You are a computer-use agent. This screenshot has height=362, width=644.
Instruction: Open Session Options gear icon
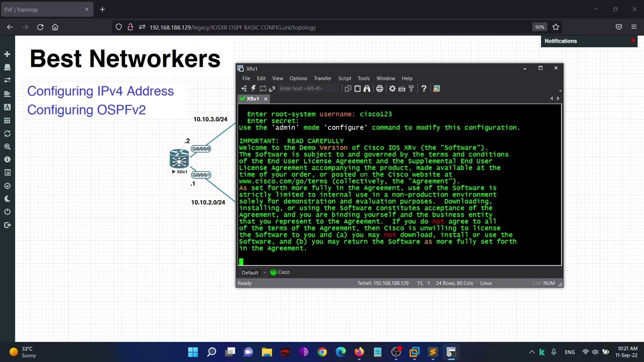point(392,88)
